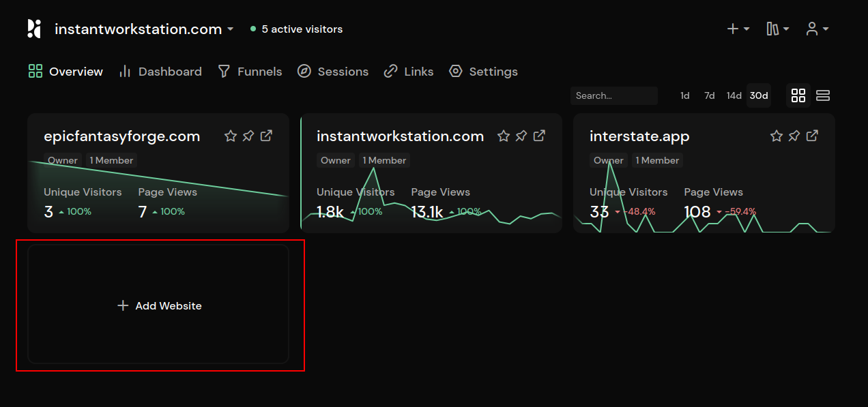Click the Settings hexagon icon
This screenshot has width=868, height=407.
(456, 71)
